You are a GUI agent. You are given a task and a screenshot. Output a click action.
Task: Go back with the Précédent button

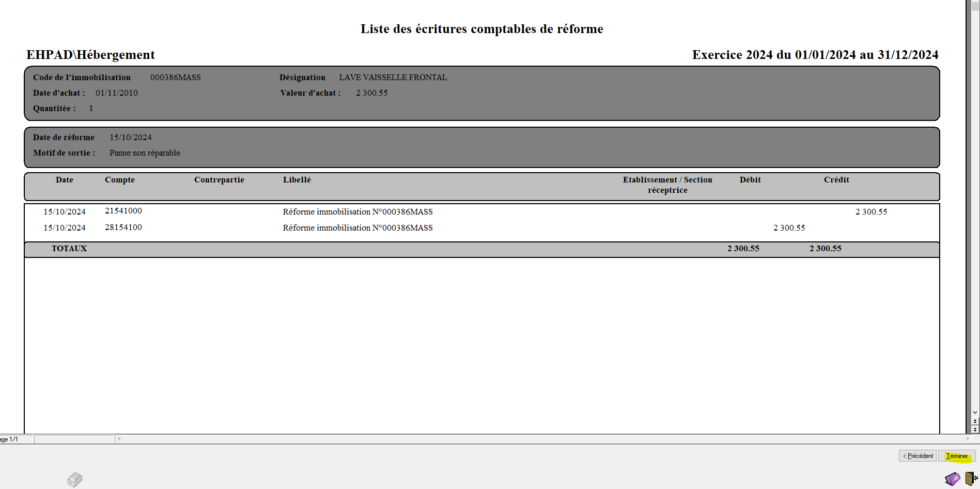click(917, 456)
